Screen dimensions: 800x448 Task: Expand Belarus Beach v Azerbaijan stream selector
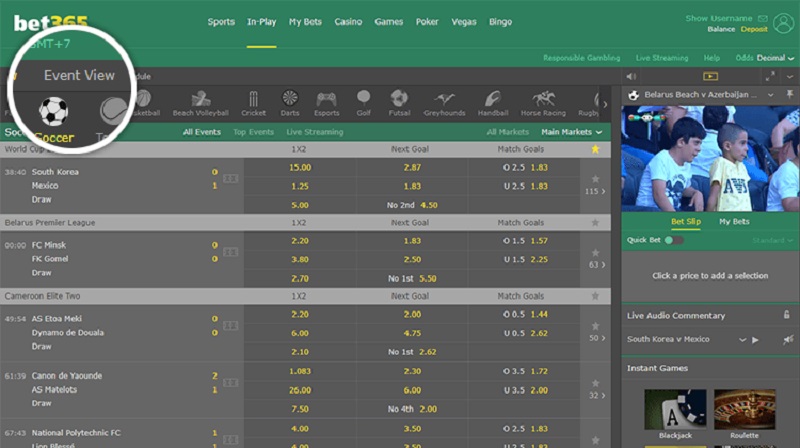point(770,95)
